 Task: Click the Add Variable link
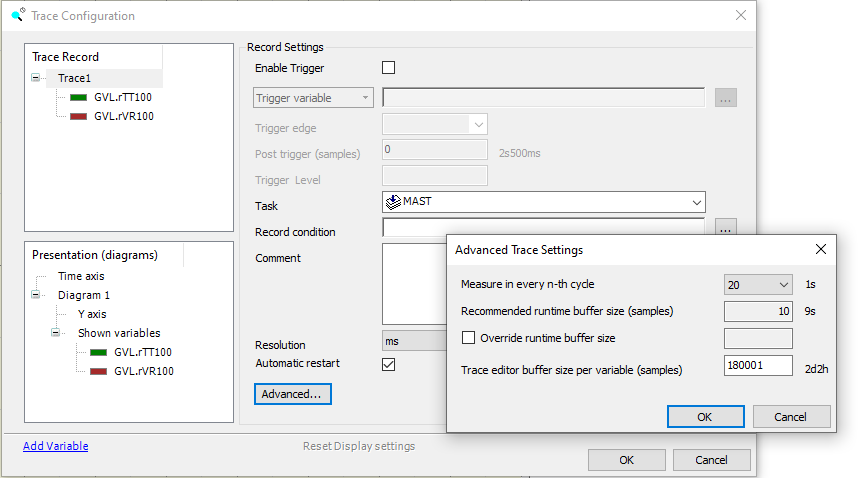(56, 446)
